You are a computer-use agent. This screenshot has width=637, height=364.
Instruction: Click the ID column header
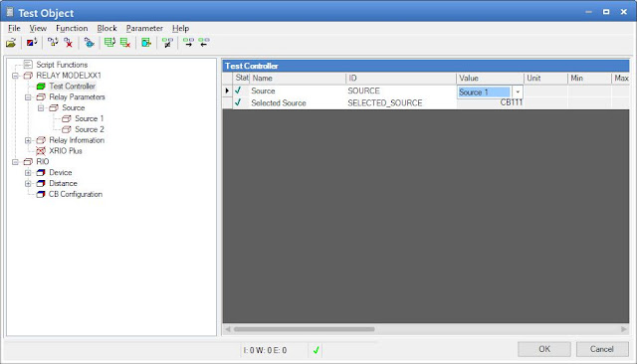tap(401, 78)
